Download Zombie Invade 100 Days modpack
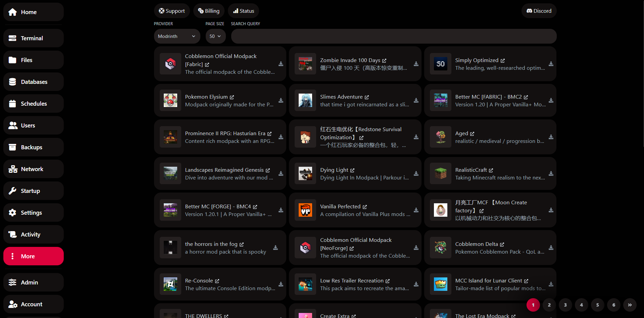 click(x=416, y=64)
